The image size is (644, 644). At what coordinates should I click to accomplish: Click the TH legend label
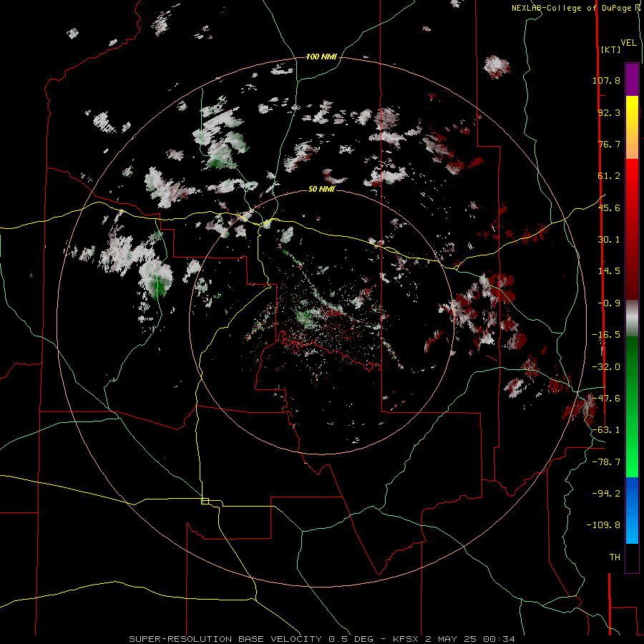tap(615, 557)
